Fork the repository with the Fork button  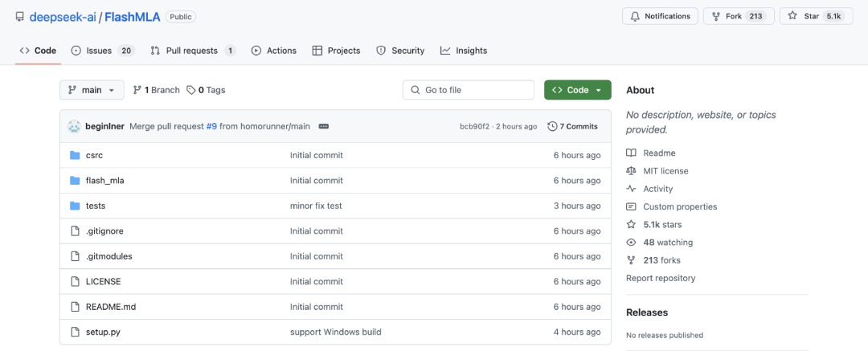(739, 16)
